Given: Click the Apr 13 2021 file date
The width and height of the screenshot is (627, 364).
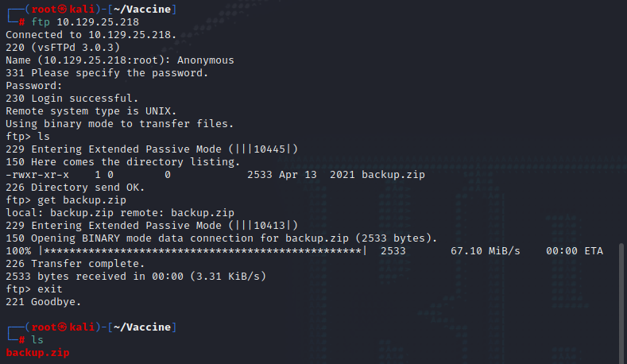Looking at the screenshot, I should (316, 175).
